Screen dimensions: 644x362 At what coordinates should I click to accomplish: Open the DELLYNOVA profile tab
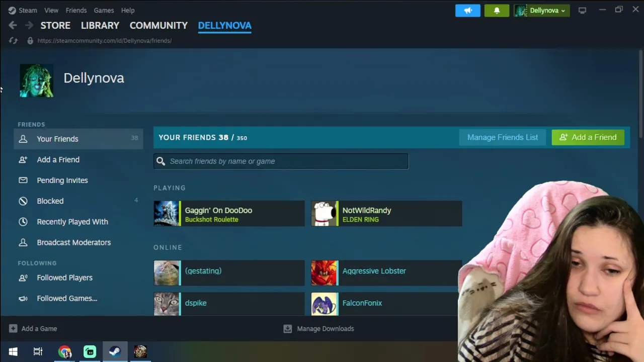tap(224, 25)
